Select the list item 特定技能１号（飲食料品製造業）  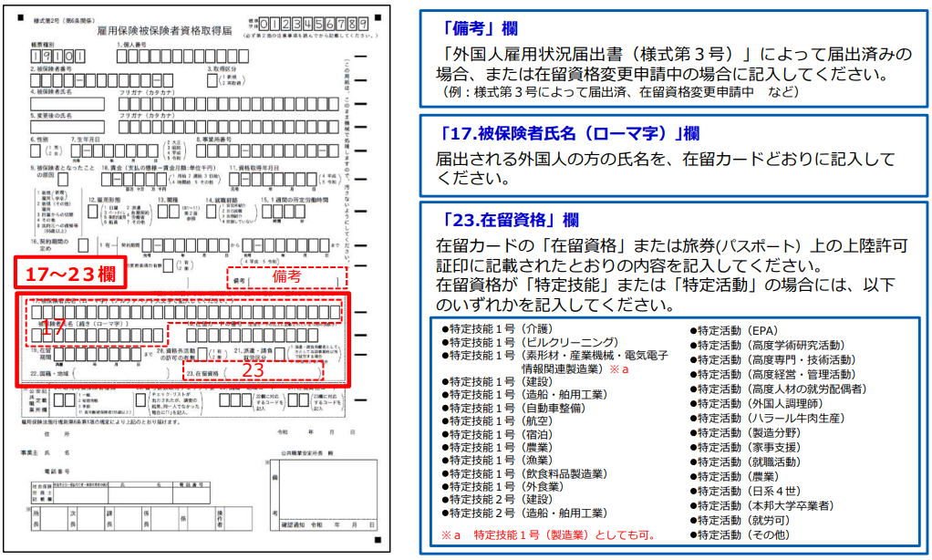(x=524, y=473)
